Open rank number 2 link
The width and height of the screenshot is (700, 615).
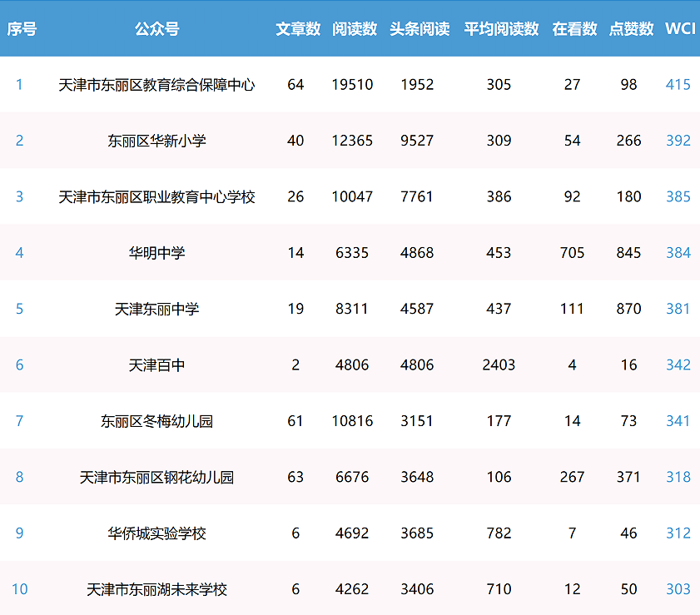click(x=19, y=141)
